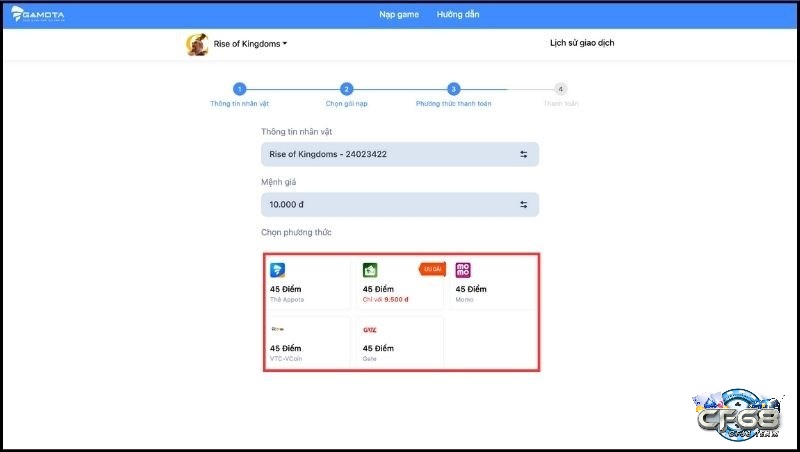Click the Rise of Kingdoms - 24023422 field

point(400,154)
